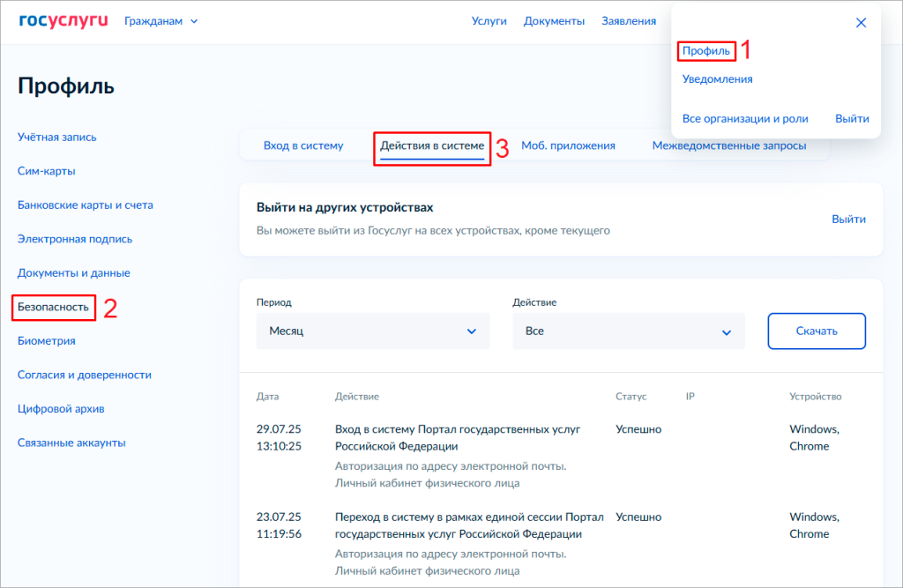Go to Безопасность in the sidebar

click(x=54, y=307)
